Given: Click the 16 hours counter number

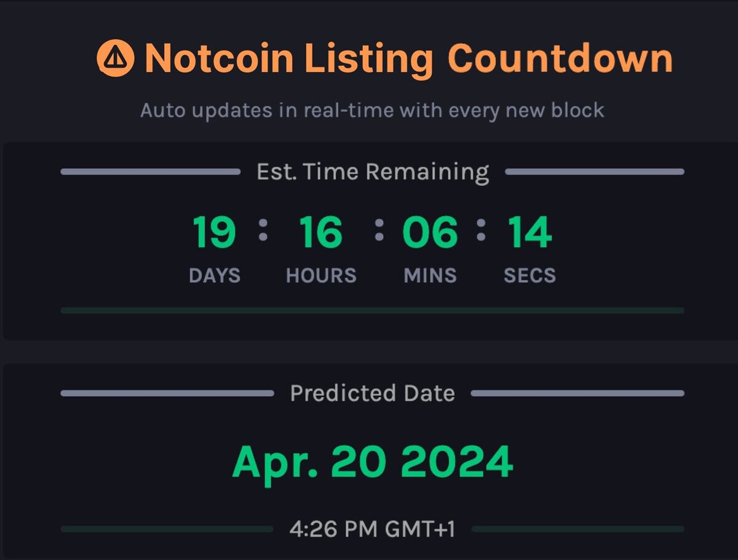Looking at the screenshot, I should 320,233.
